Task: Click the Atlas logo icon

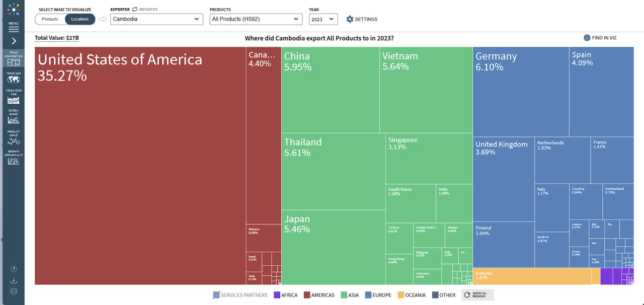Action: [x=14, y=9]
